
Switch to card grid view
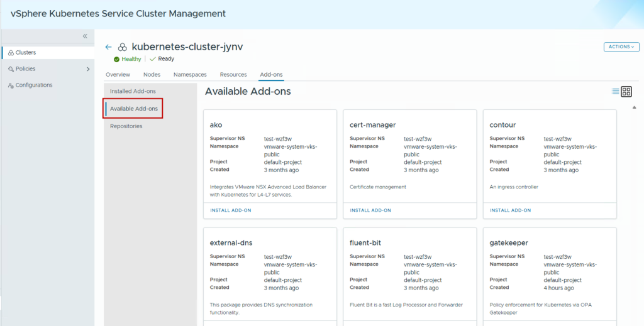(x=626, y=92)
